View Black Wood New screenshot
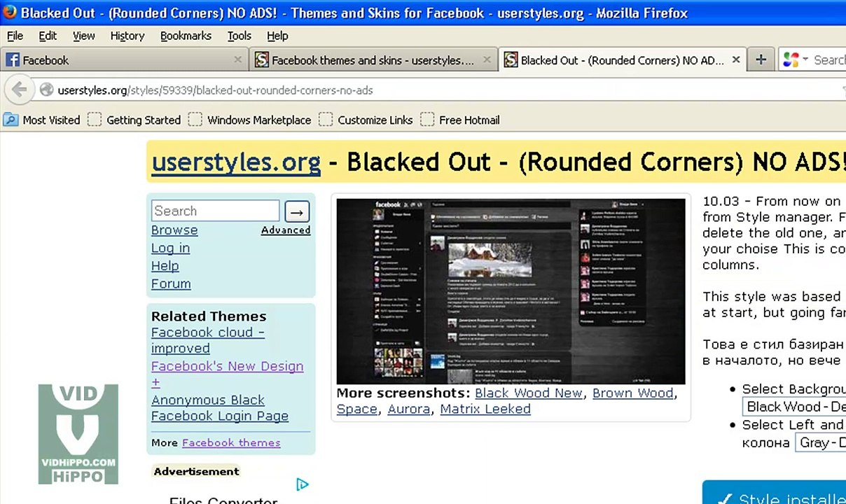 click(x=529, y=393)
